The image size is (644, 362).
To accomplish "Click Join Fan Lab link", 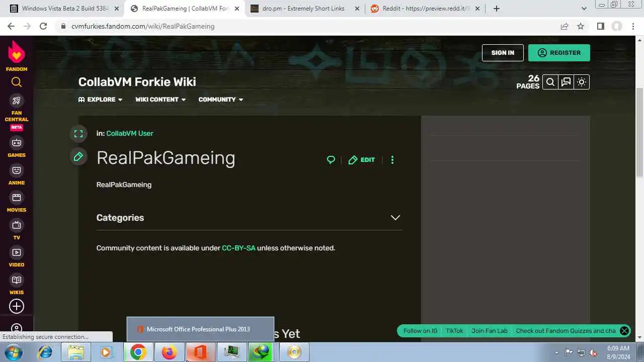I will tap(490, 331).
